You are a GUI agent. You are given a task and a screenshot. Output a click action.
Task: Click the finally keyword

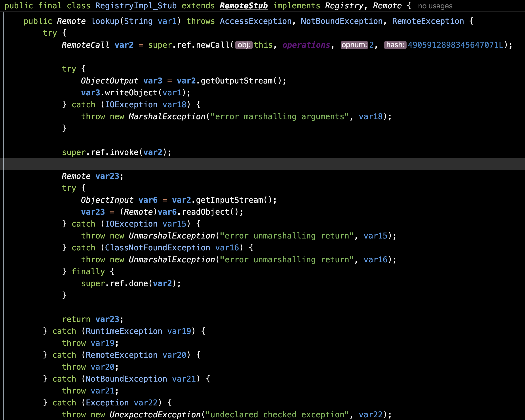88,272
